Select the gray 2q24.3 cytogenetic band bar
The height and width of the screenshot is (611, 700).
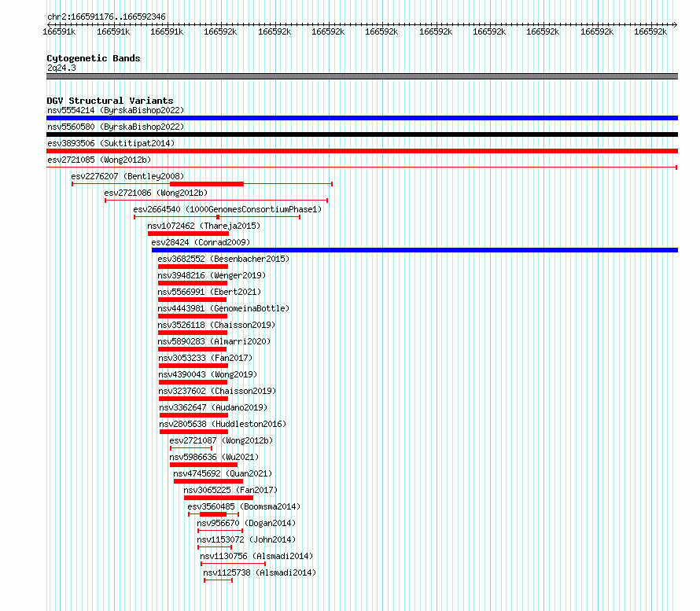point(362,76)
